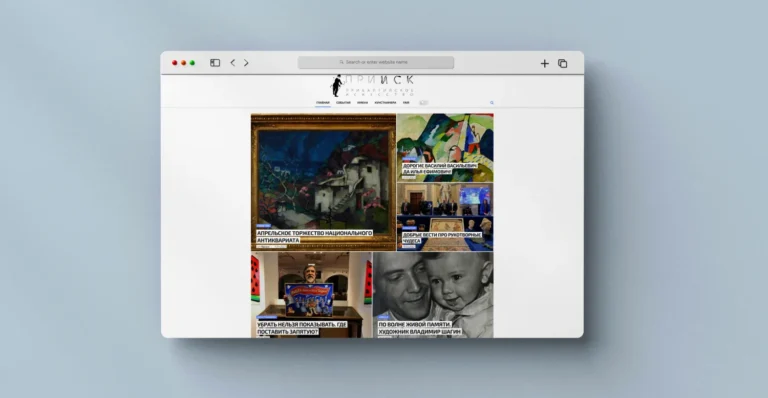Toggle the browser sidebar icon
The width and height of the screenshot is (768, 398).
click(x=215, y=63)
